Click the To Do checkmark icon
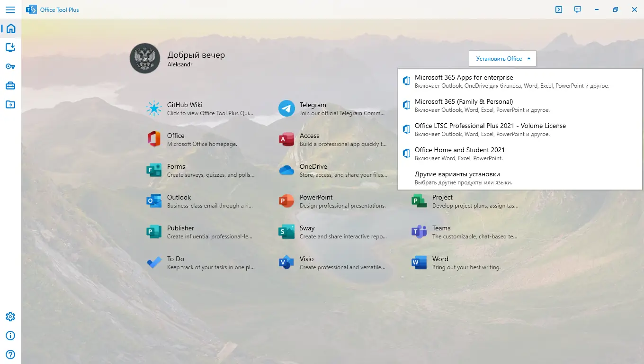This screenshot has width=644, height=364. click(x=154, y=263)
